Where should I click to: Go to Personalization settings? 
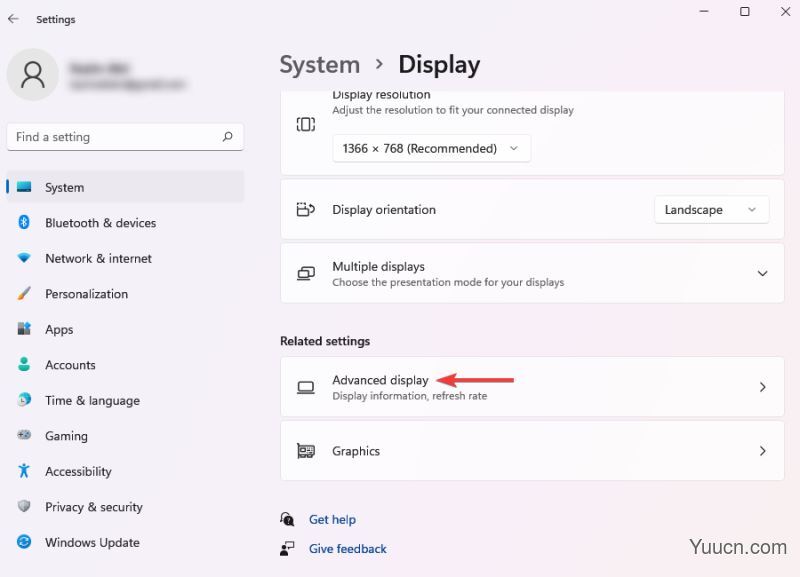[x=125, y=294]
